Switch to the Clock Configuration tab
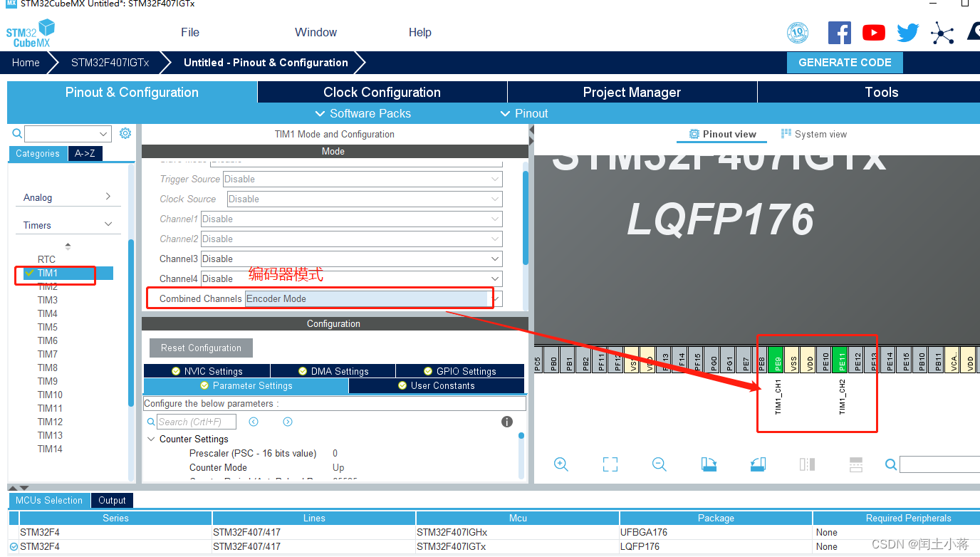Image resolution: width=980 pixels, height=557 pixels. coord(382,92)
